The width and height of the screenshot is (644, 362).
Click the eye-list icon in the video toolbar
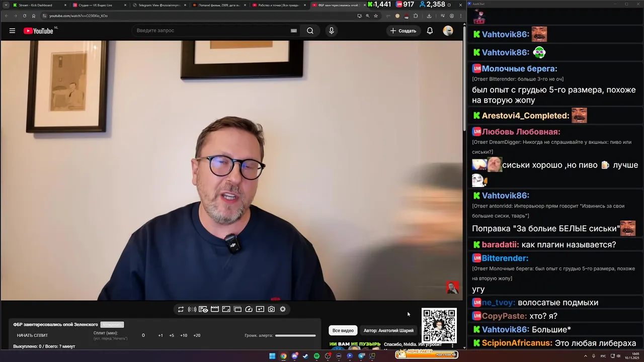pyautogui.click(x=203, y=309)
